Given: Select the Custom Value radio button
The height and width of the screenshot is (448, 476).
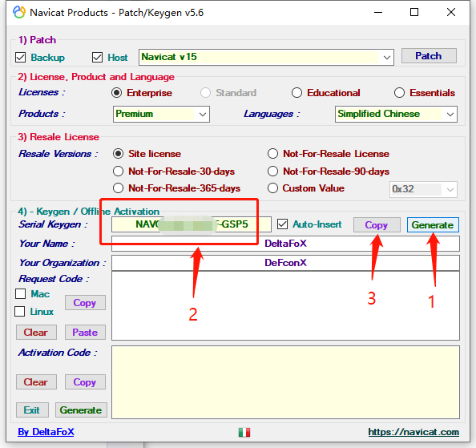Looking at the screenshot, I should [272, 188].
